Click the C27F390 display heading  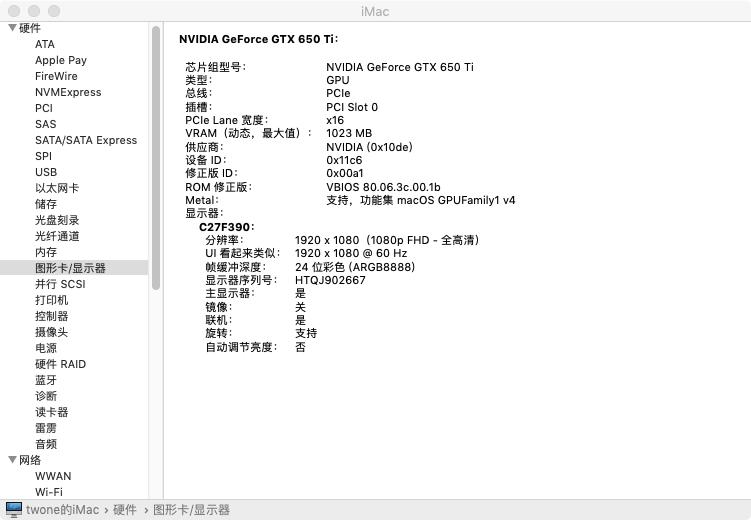(x=227, y=227)
